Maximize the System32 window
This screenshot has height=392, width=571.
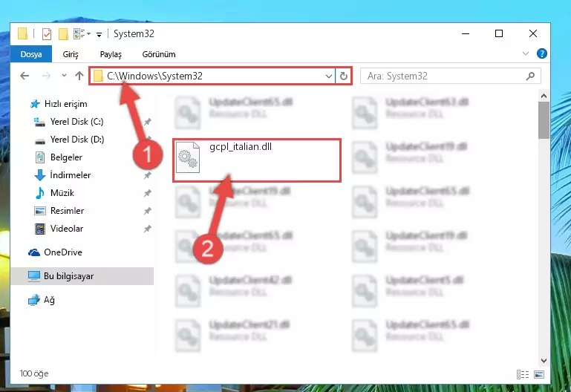(499, 33)
